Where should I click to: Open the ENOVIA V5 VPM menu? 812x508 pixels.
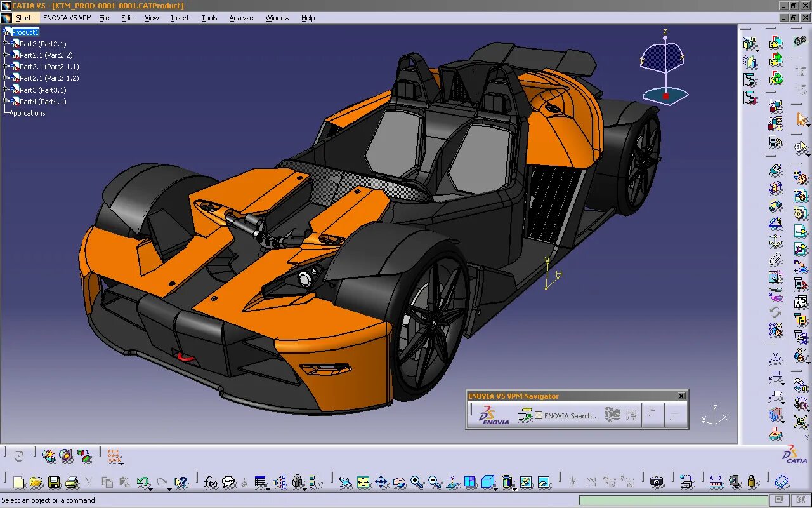point(69,18)
